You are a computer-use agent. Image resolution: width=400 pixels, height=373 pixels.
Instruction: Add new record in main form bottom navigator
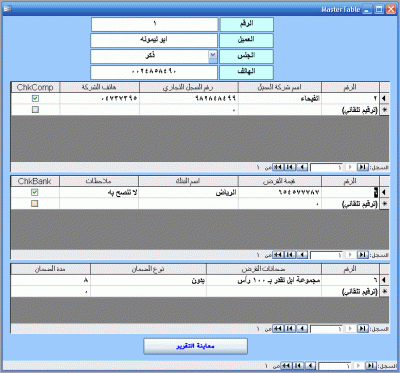pyautogui.click(x=286, y=366)
